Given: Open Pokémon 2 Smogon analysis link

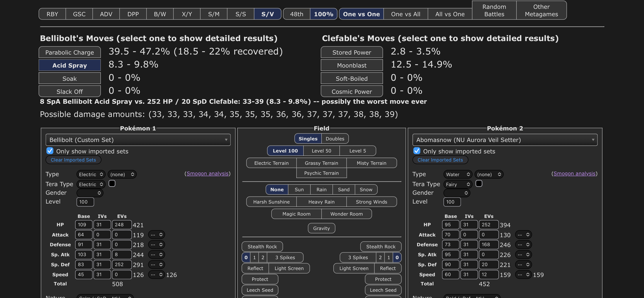Looking at the screenshot, I should (x=574, y=173).
